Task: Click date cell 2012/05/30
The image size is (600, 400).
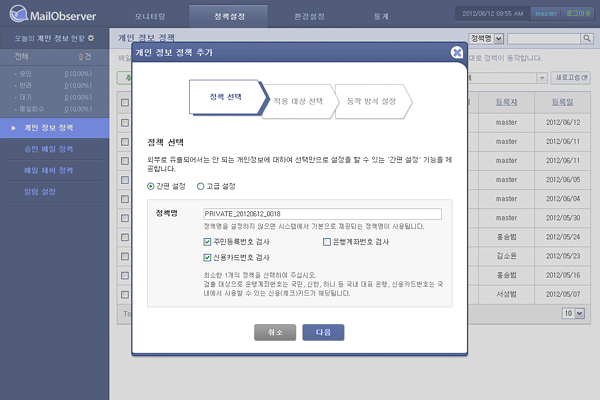Action: [x=563, y=218]
